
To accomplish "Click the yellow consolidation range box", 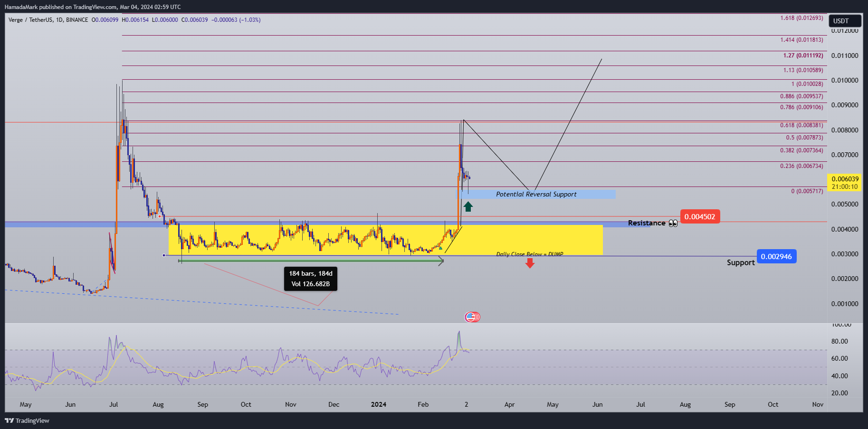I will point(386,240).
